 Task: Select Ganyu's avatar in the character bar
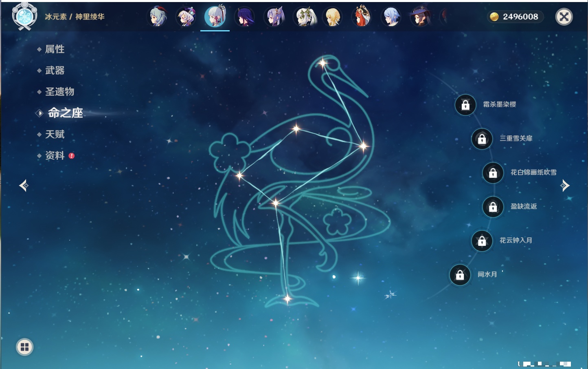pyautogui.click(x=158, y=17)
